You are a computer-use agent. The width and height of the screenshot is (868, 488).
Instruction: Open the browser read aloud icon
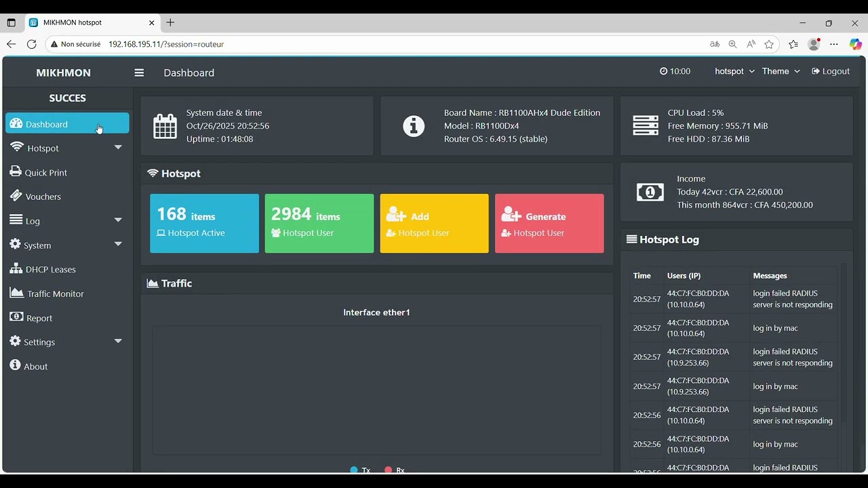tap(751, 44)
